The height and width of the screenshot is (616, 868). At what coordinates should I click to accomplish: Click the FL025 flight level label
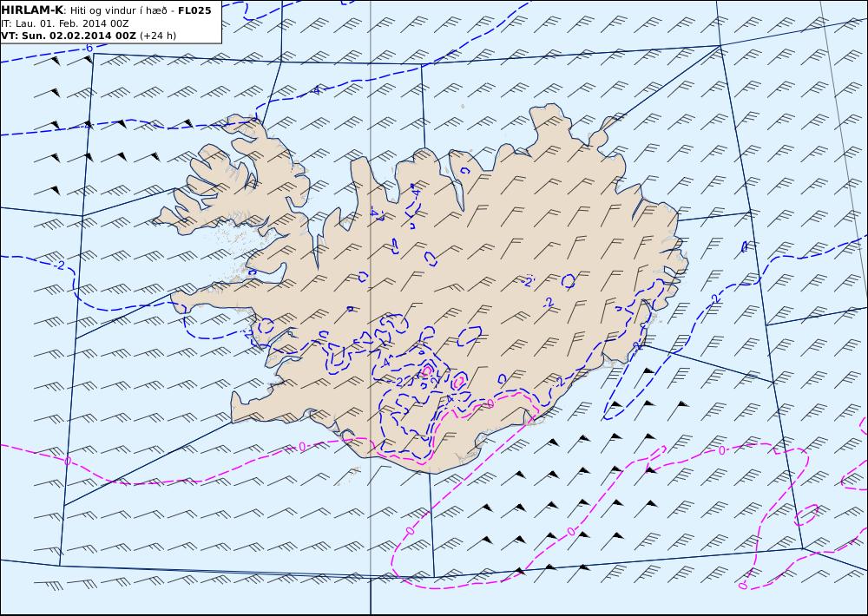[194, 10]
